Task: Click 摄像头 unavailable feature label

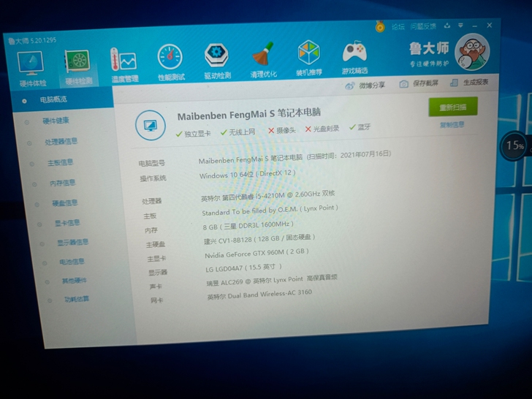Action: click(281, 130)
